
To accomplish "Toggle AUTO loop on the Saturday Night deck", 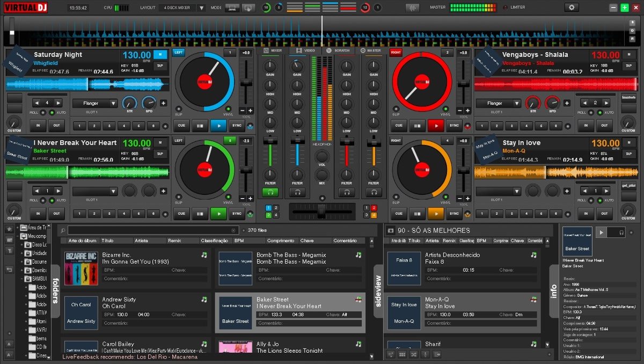I will pos(52,112).
